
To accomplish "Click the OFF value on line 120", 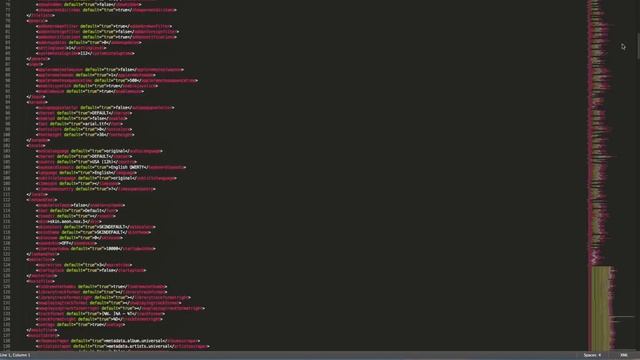I will pos(65,243).
